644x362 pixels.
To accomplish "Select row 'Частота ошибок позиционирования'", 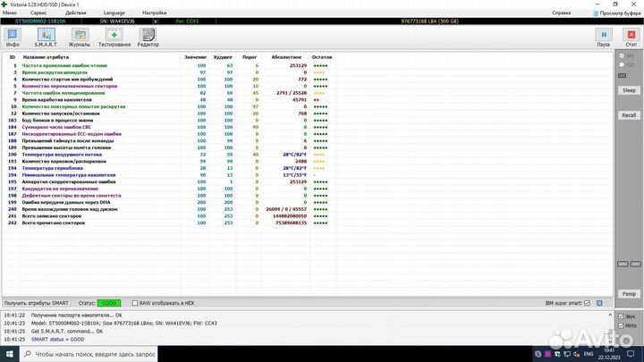I will point(169,93).
